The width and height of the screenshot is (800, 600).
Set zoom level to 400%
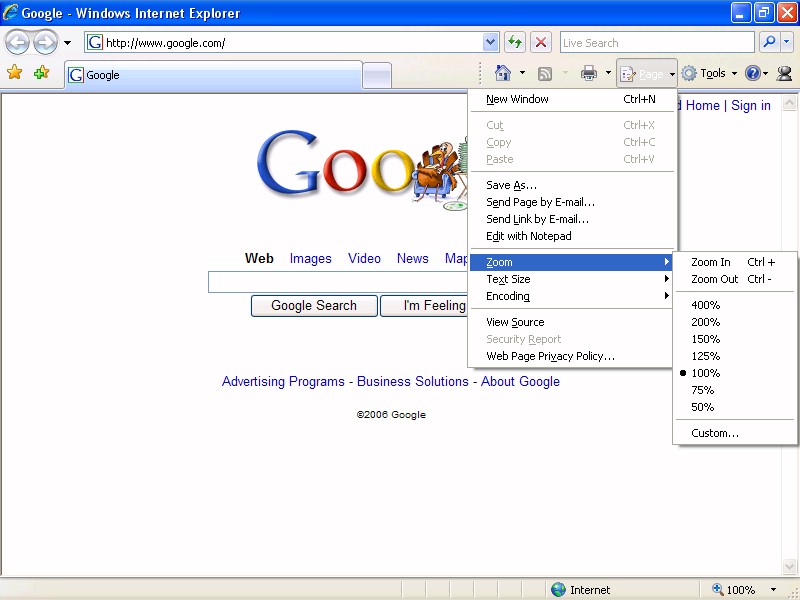point(735,305)
